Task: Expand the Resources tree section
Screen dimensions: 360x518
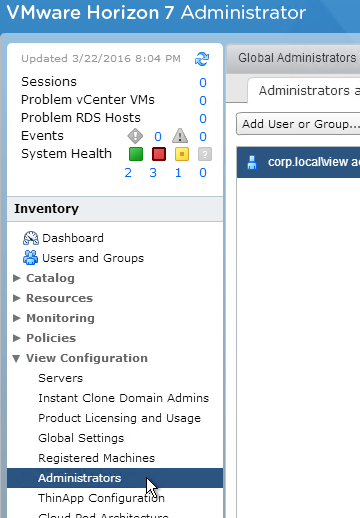Action: coord(17,298)
